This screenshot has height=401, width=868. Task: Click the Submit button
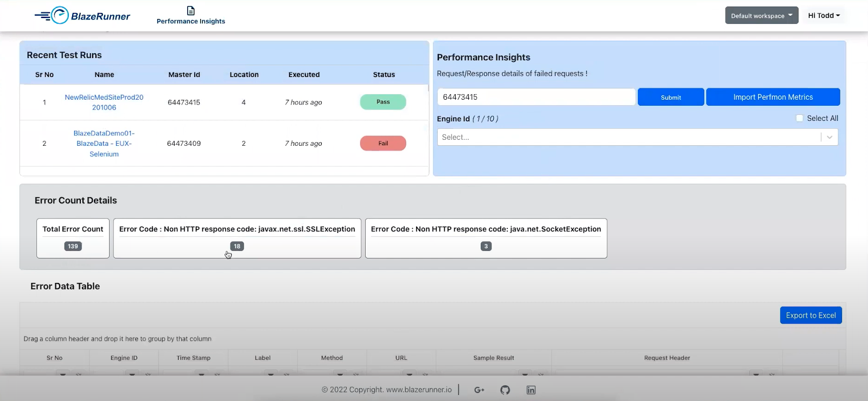coord(671,97)
